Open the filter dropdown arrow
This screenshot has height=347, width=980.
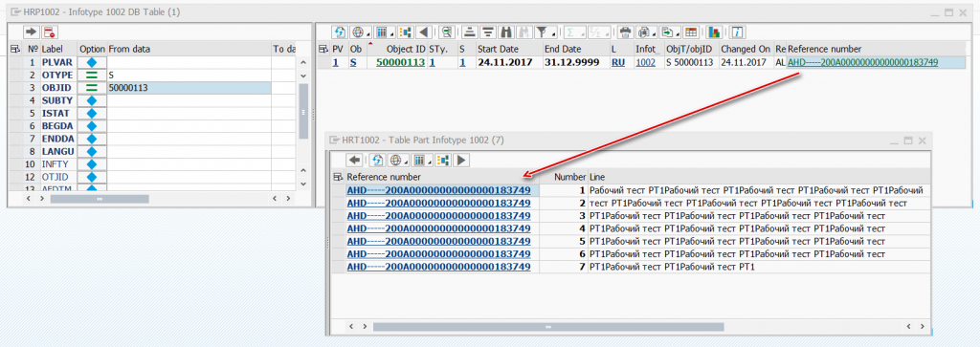(x=554, y=33)
